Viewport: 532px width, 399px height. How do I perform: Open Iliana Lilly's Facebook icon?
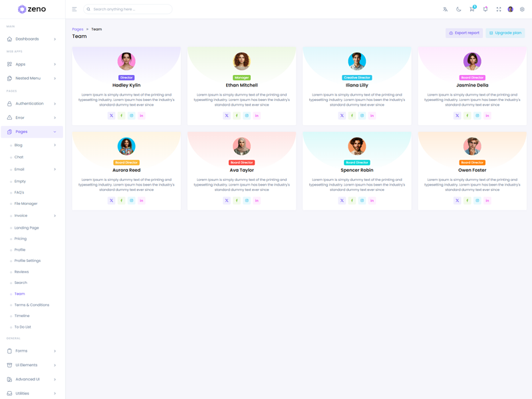coord(352,116)
